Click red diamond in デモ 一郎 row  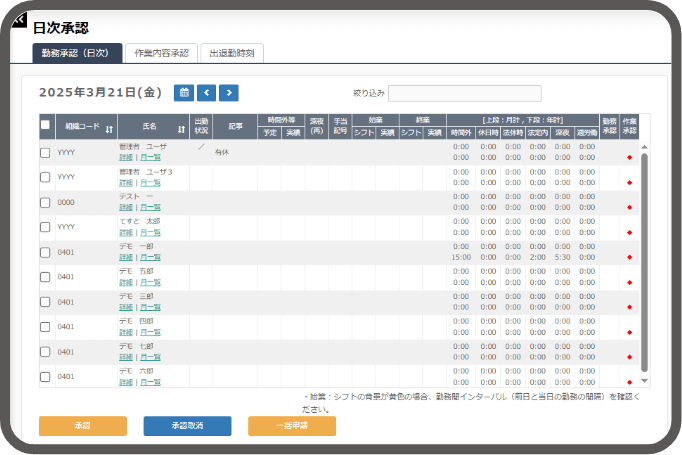(x=629, y=258)
